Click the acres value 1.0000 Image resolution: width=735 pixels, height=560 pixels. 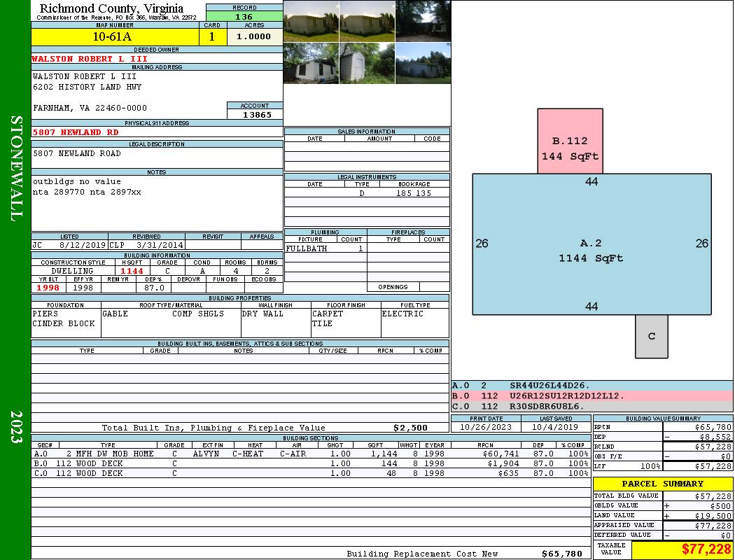[x=254, y=37]
